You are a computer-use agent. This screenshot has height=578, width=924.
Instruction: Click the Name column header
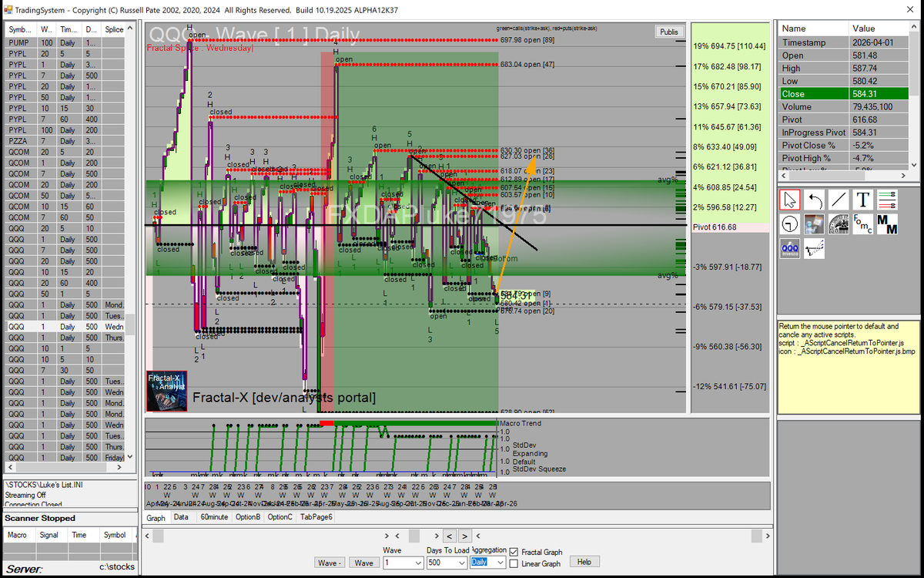(x=814, y=28)
